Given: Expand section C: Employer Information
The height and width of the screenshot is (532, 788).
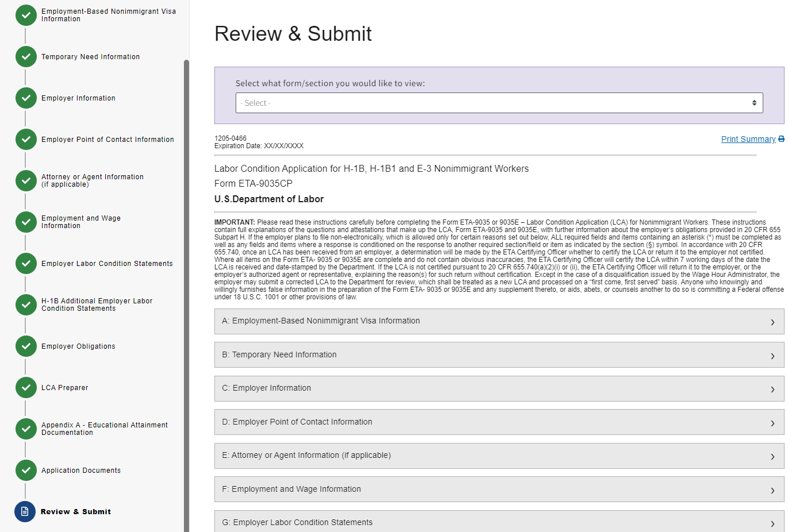Looking at the screenshot, I should (x=499, y=388).
